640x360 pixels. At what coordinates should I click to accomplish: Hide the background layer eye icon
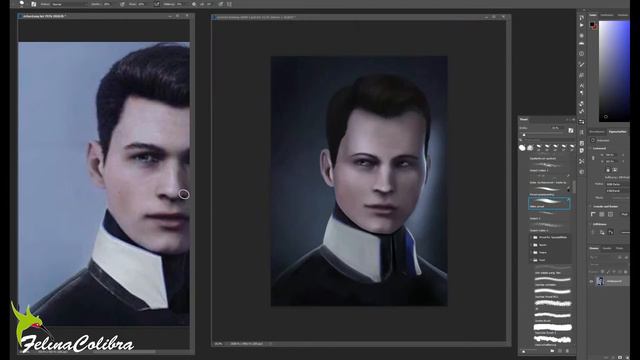[591, 281]
